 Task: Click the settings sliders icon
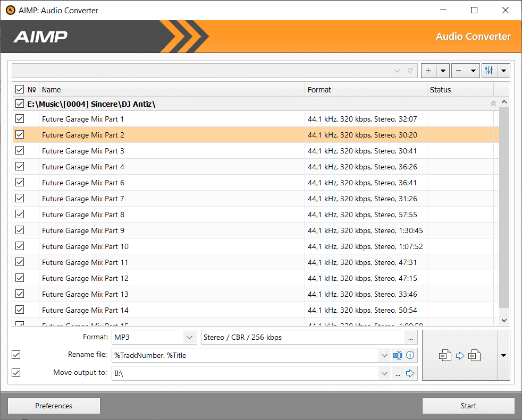click(x=489, y=71)
